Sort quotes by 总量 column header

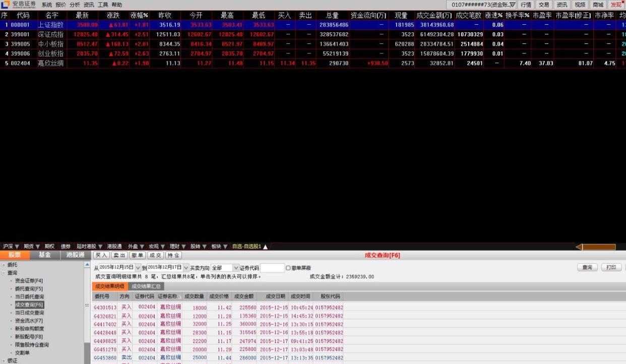click(x=332, y=16)
